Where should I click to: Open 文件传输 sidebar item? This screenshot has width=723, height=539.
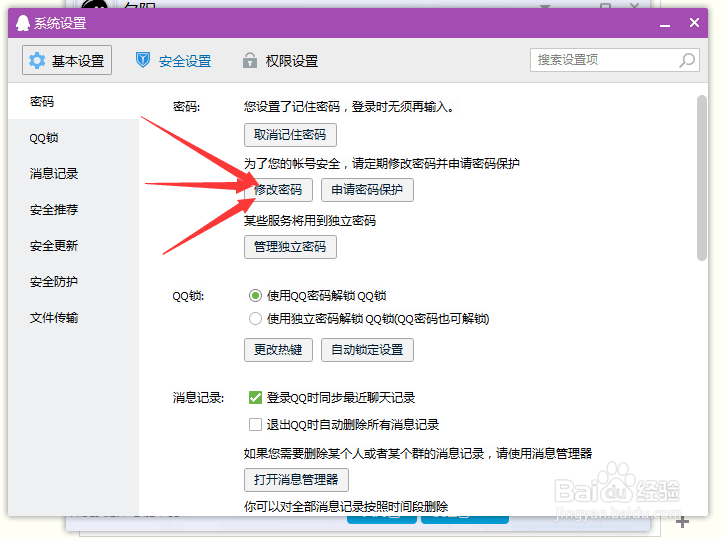tap(74, 317)
